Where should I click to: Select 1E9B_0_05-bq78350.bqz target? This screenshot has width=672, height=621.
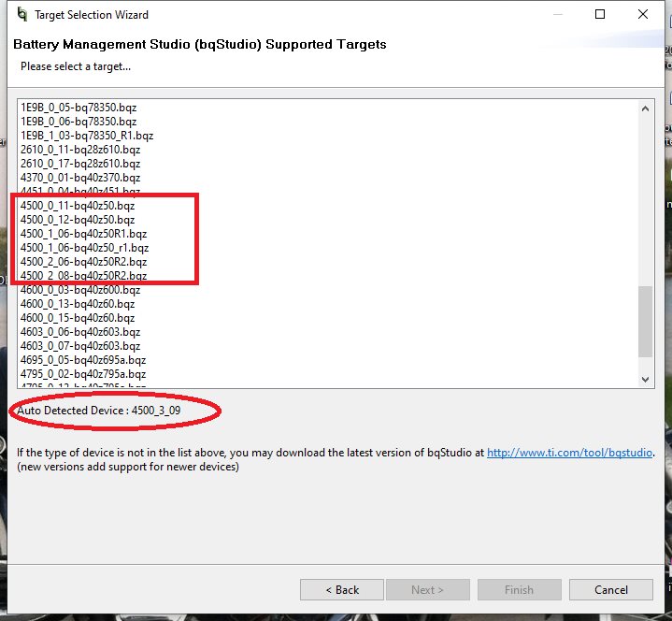tap(79, 108)
